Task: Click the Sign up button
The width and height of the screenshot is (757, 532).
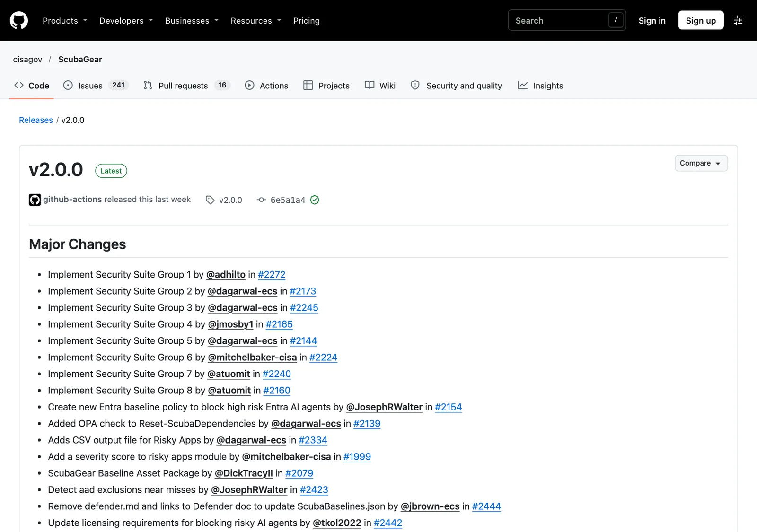Action: [701, 20]
